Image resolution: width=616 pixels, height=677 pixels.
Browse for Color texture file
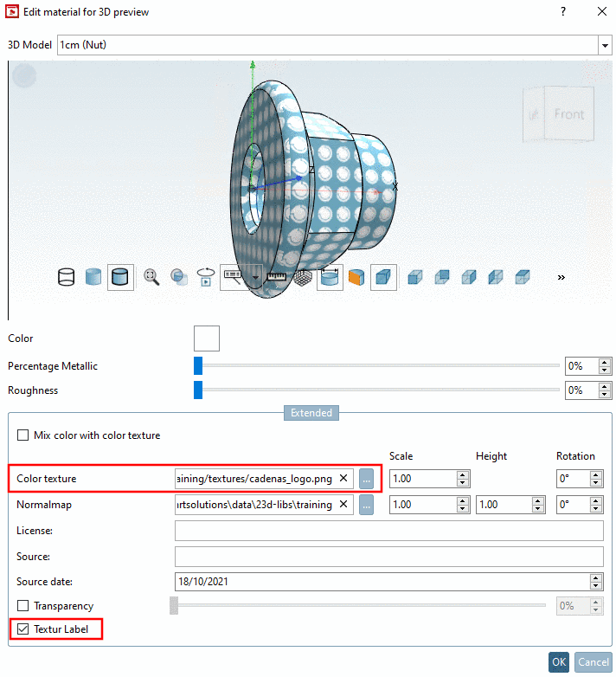(x=366, y=479)
